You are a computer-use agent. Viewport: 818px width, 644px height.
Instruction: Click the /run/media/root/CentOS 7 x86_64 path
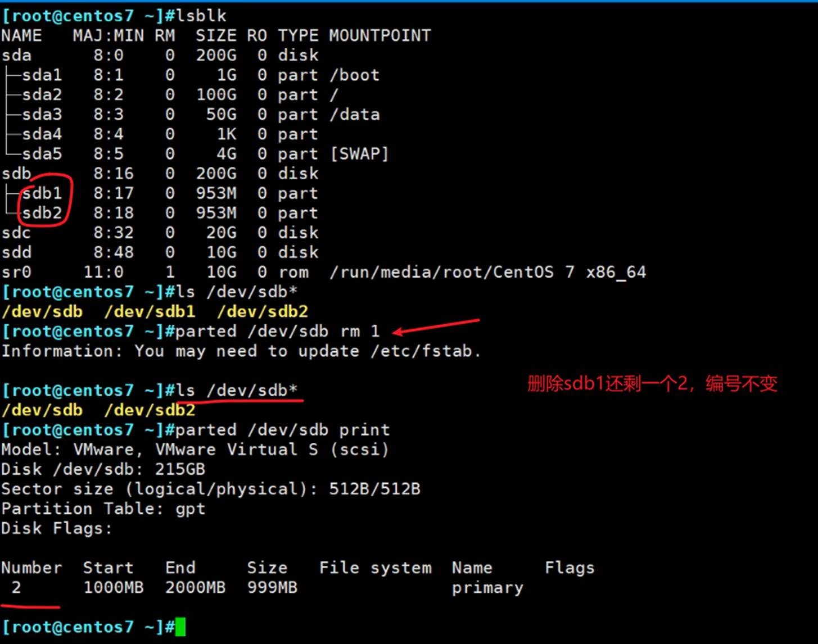487,273
